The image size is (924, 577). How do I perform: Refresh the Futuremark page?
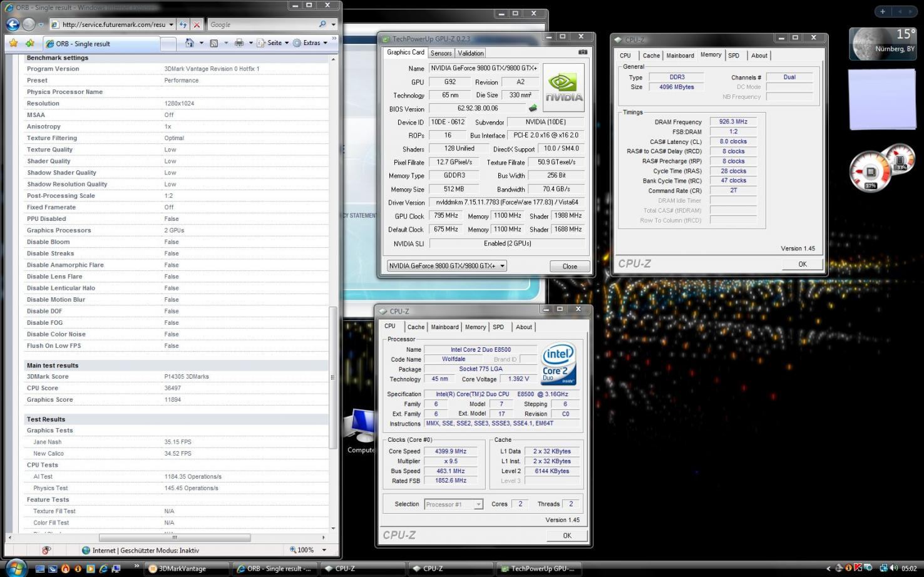(x=183, y=24)
